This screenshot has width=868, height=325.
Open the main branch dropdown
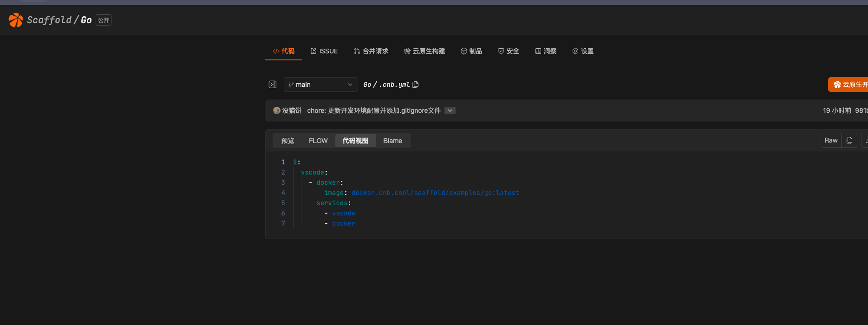[x=320, y=84]
